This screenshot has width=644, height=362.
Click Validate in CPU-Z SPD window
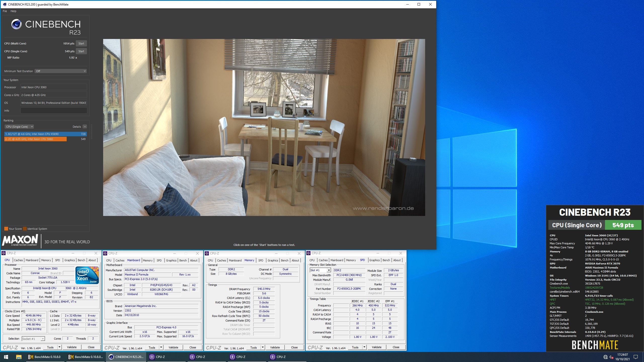pyautogui.click(x=377, y=347)
